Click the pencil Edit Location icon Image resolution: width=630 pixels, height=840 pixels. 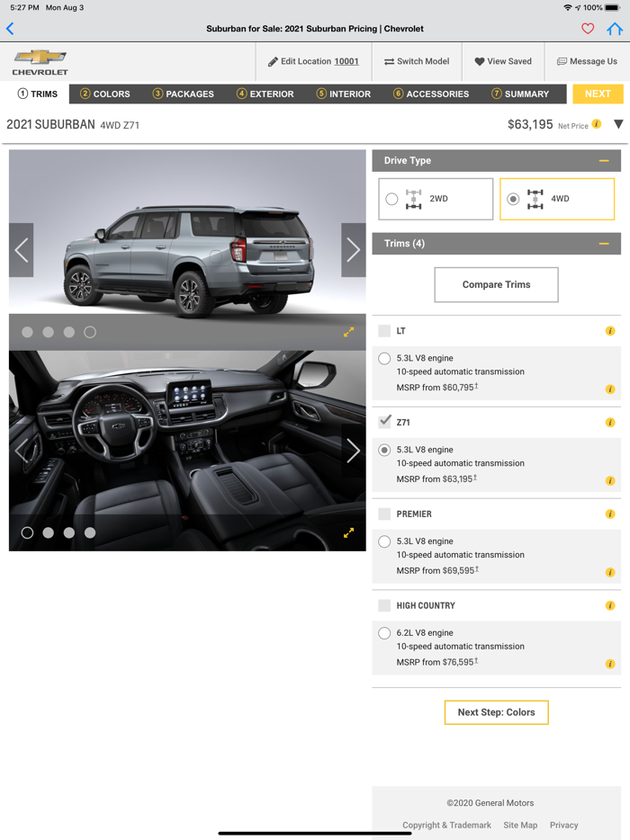coord(273,62)
